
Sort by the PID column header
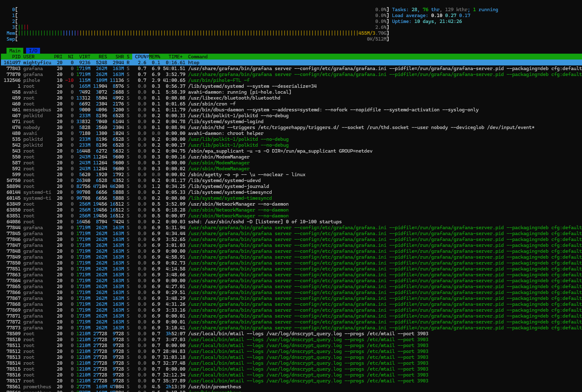16,57
